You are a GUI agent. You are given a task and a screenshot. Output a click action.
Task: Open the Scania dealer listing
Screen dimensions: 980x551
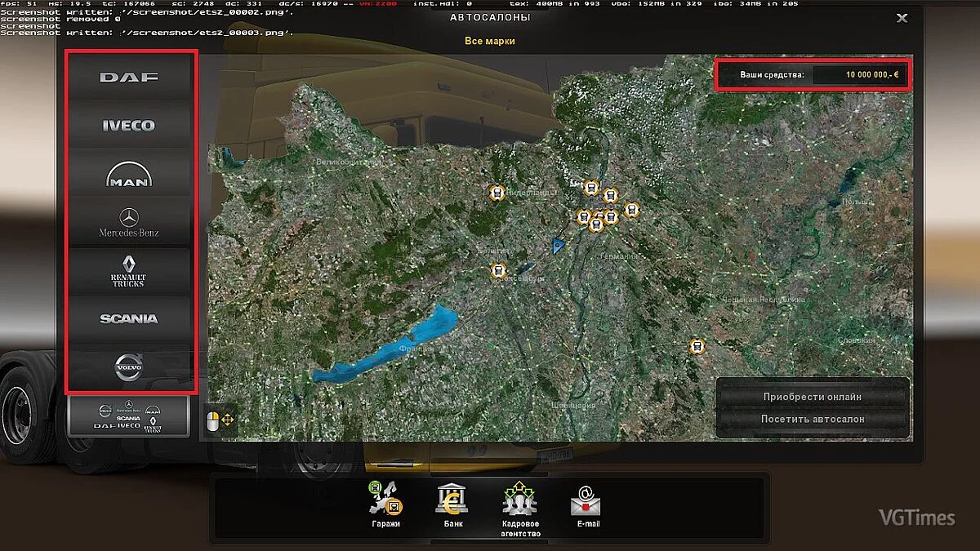(x=129, y=318)
